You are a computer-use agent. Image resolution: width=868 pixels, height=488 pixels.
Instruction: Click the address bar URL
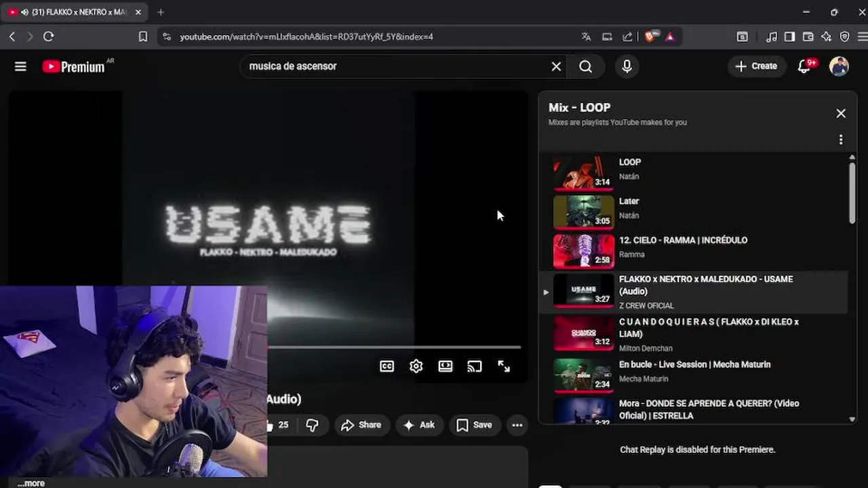307,37
